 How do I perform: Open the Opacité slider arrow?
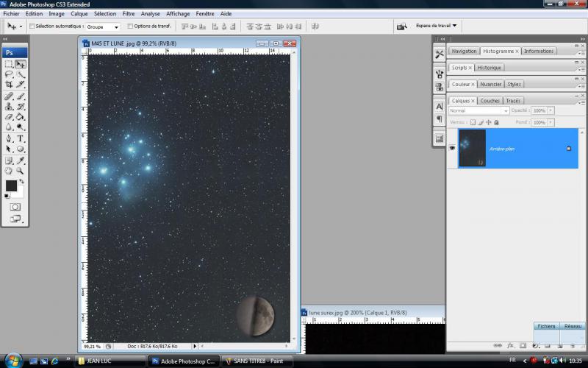[551, 111]
